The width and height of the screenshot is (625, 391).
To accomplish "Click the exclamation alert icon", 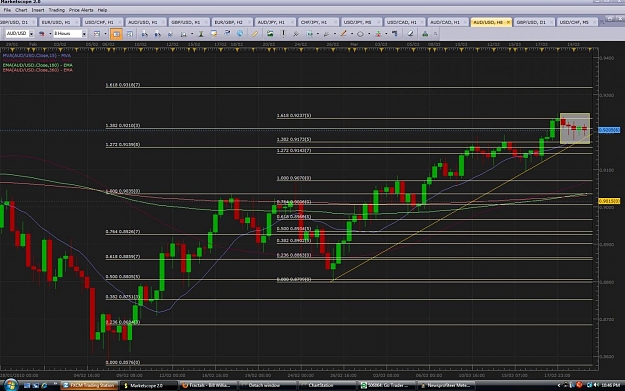I will (x=283, y=34).
